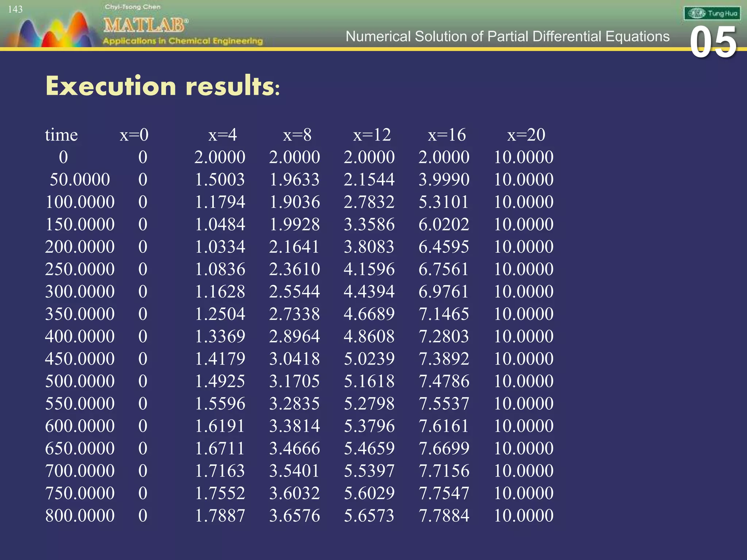Click value 3.9990 in x=16 column

coord(444,179)
